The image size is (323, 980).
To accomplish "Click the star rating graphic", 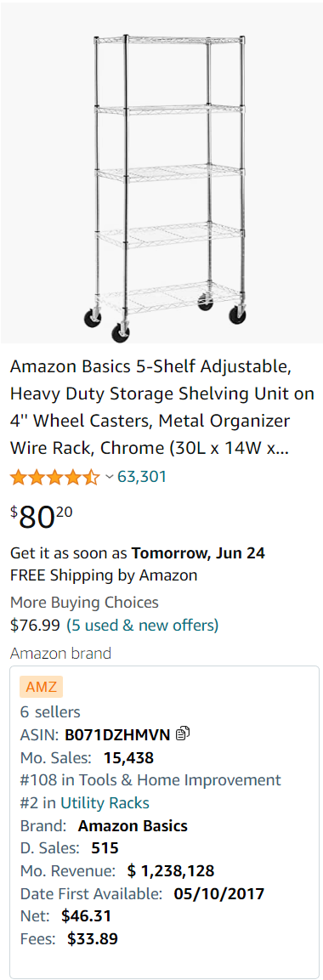I will click(x=54, y=478).
